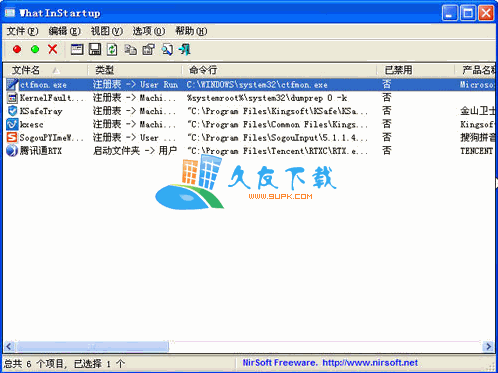Sort by the 产品名称 column header
Screen dimensions: 498x373
tap(475, 70)
